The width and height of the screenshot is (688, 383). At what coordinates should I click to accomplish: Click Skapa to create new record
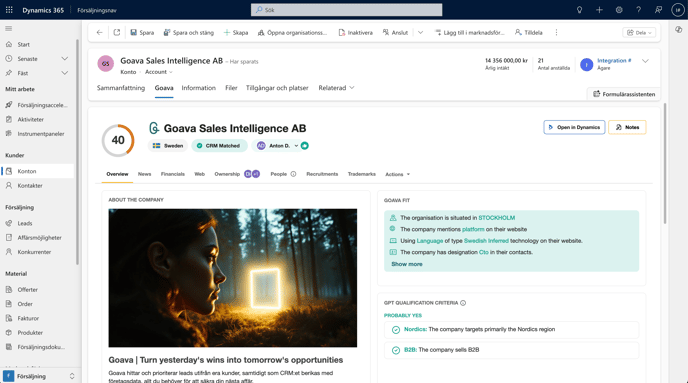tap(236, 32)
